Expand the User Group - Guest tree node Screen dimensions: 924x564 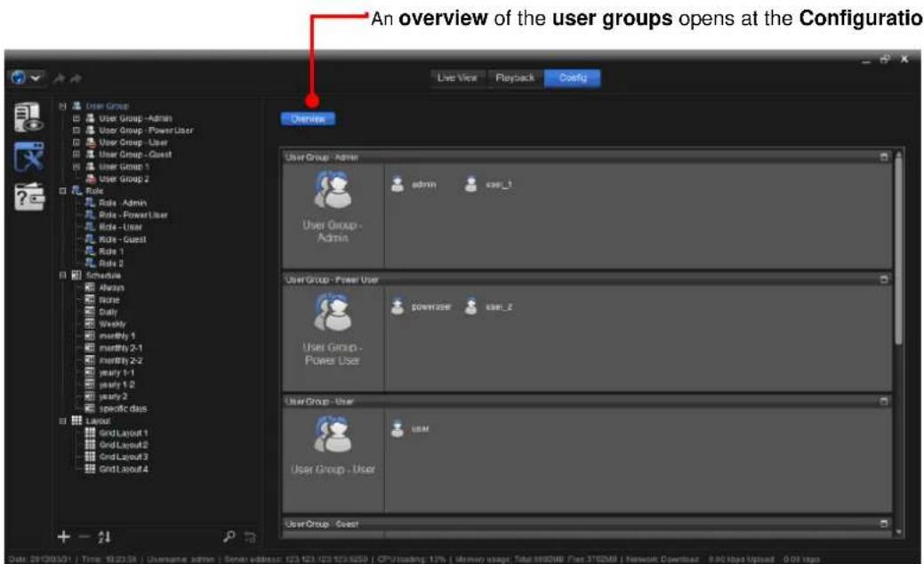pyautogui.click(x=76, y=155)
